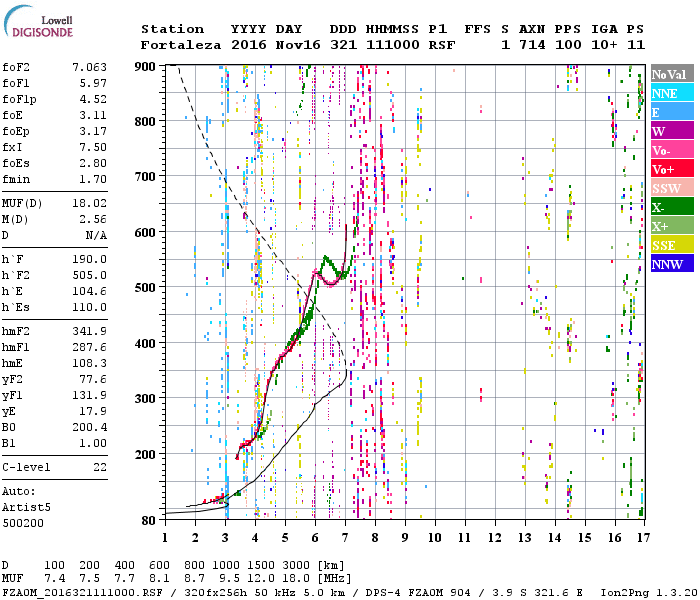Click the foF2 value 7.063

click(89, 67)
